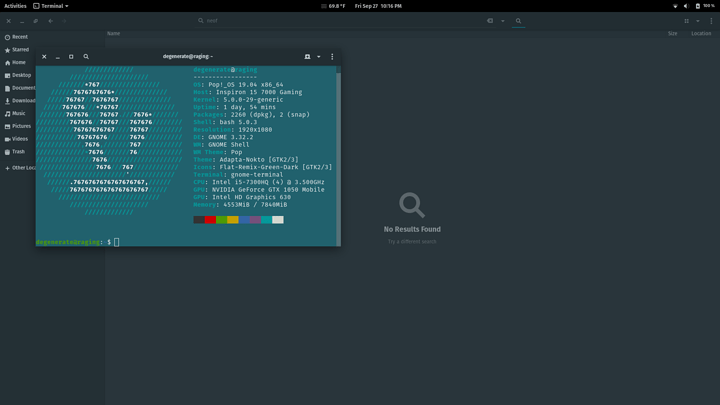This screenshot has width=720, height=405.
Task: Click the 'NVIDIA GeForce GTX 1050 Mobile' text
Action: point(268,190)
